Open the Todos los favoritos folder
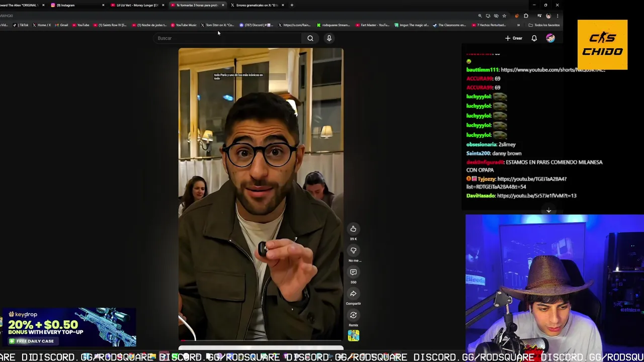The height and width of the screenshot is (362, 644). (544, 25)
